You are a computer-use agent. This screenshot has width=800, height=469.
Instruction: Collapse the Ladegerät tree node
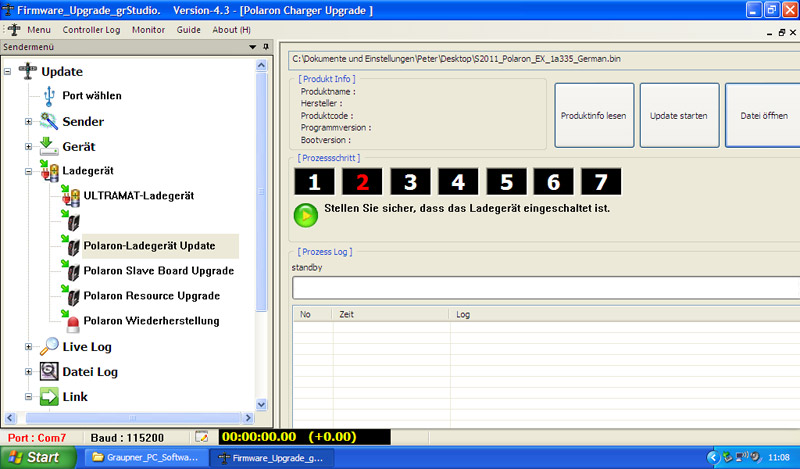(29, 171)
